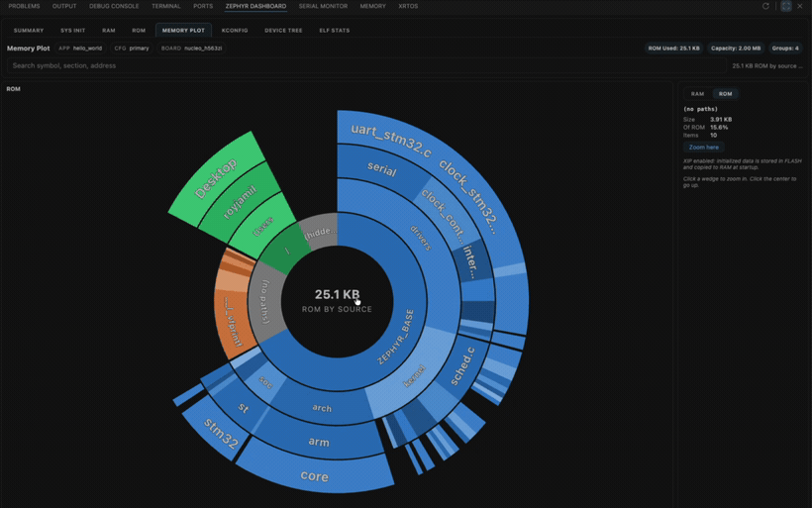
Task: Open the Sys Init sub-tab
Action: pos(72,31)
